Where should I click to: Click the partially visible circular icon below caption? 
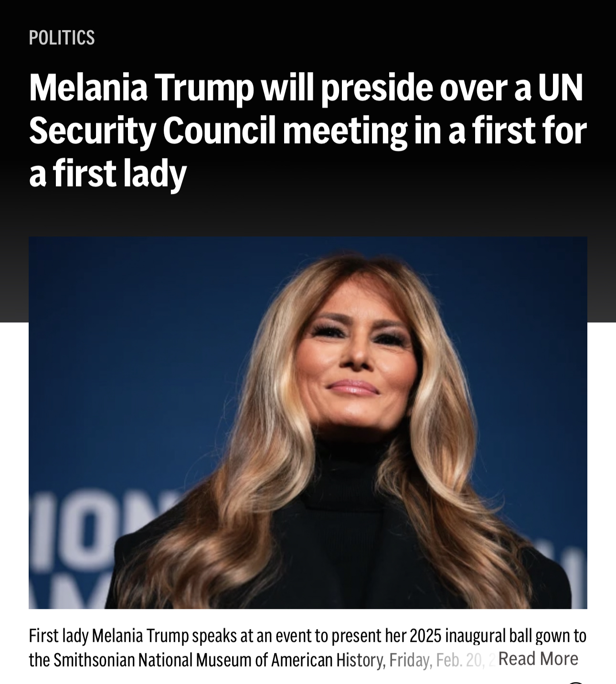pyautogui.click(x=576, y=682)
